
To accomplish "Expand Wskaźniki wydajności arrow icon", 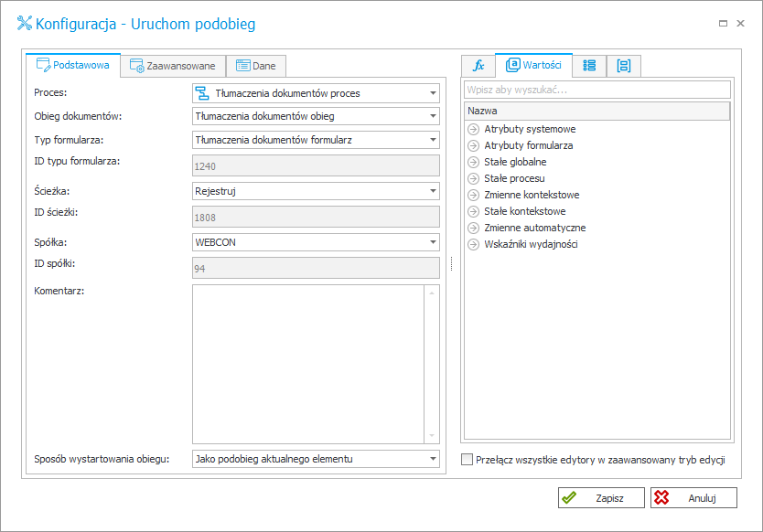I will [473, 245].
